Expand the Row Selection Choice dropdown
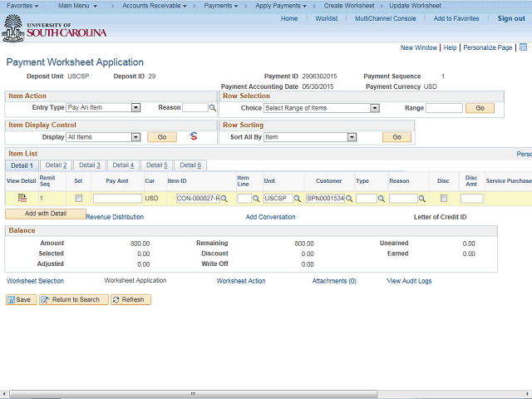 point(322,108)
